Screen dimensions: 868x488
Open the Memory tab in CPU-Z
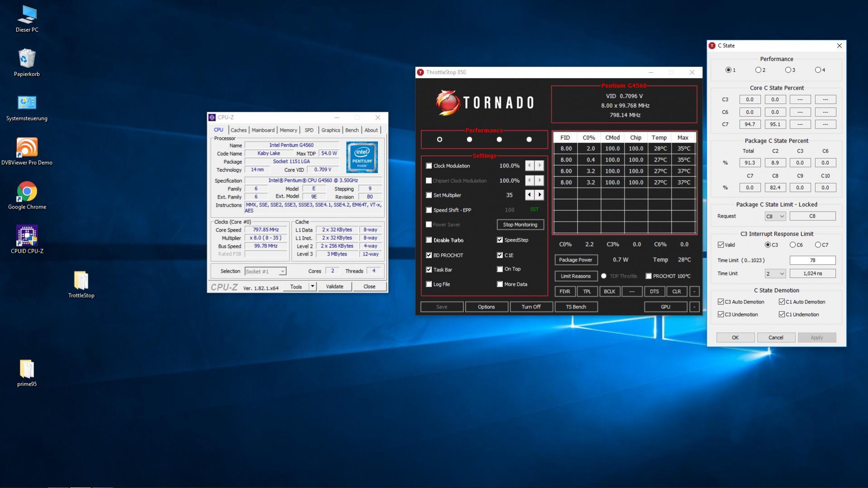[x=288, y=130]
